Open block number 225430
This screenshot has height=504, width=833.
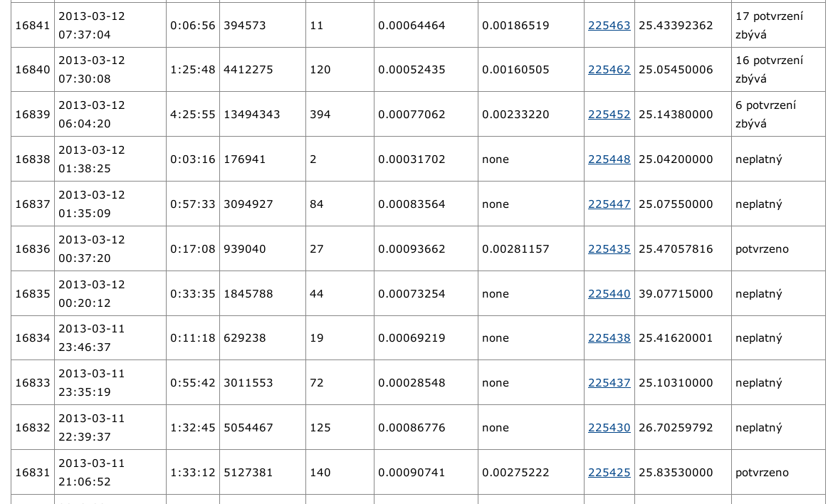coord(609,428)
